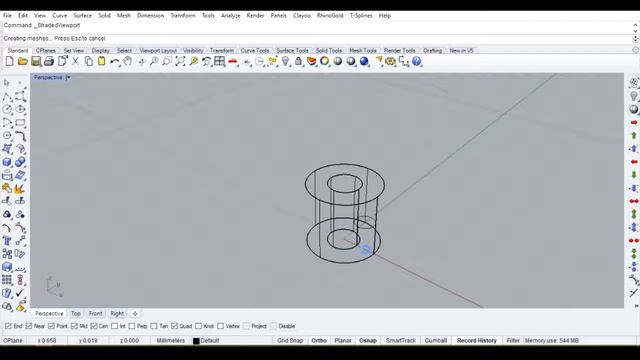Screen dimensions: 640x360
Task: Toggle Gumball in status bar
Action: [436, 340]
